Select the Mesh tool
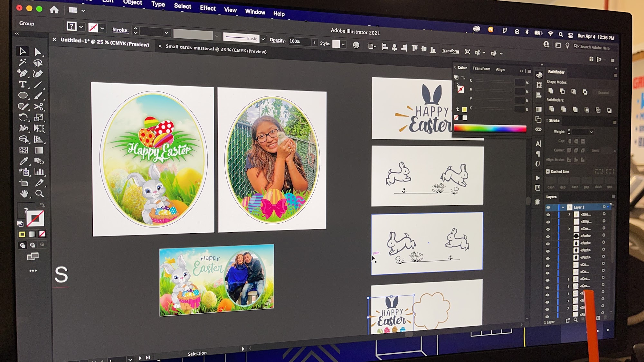The height and width of the screenshot is (362, 644). tap(24, 150)
